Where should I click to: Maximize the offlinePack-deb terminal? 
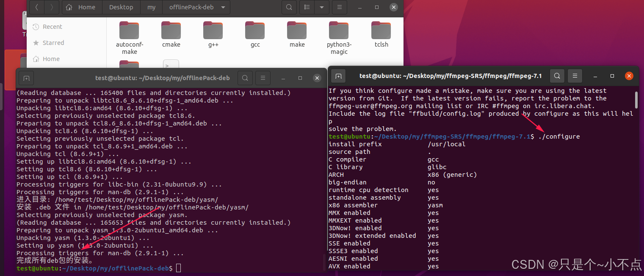300,78
